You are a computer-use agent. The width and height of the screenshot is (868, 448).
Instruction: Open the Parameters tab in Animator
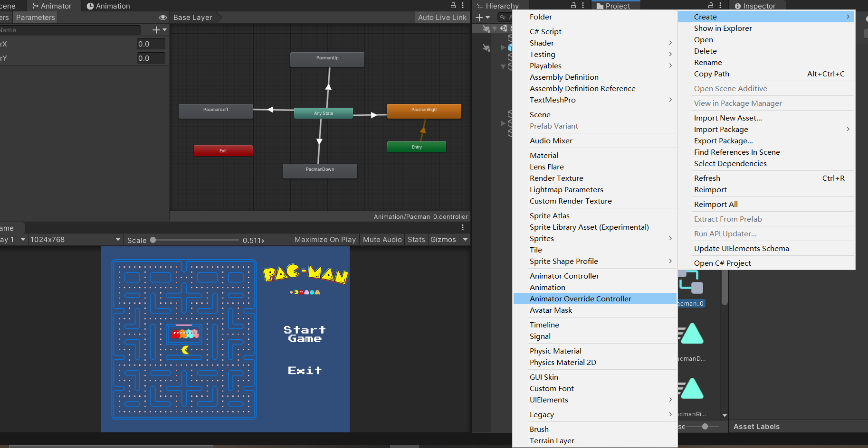tap(36, 18)
